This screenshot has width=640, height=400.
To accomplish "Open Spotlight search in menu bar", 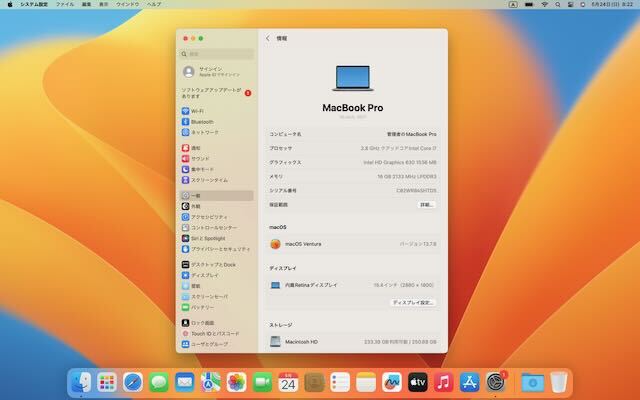I will (558, 4).
